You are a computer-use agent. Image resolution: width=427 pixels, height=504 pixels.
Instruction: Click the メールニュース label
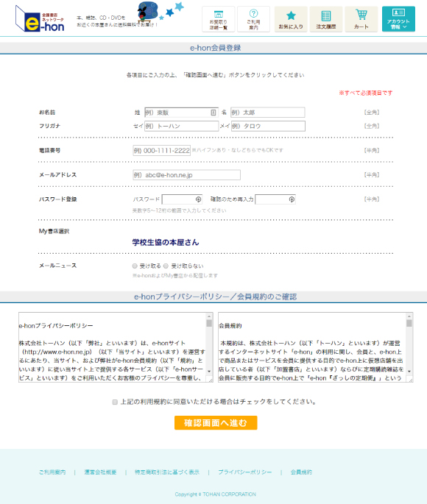(x=58, y=266)
